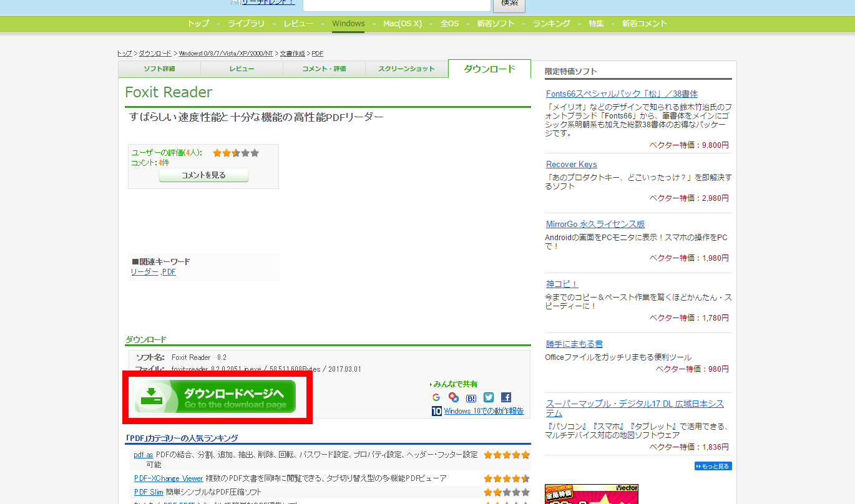Select 全OS in the navigation bar
This screenshot has height=504, width=855.
449,24
